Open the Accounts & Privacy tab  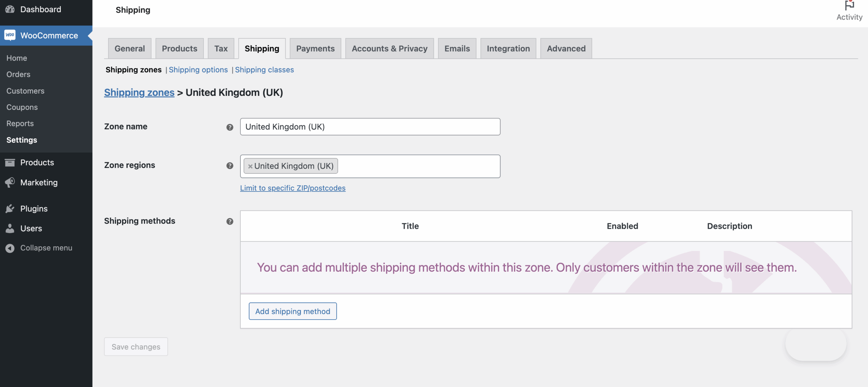pyautogui.click(x=389, y=48)
